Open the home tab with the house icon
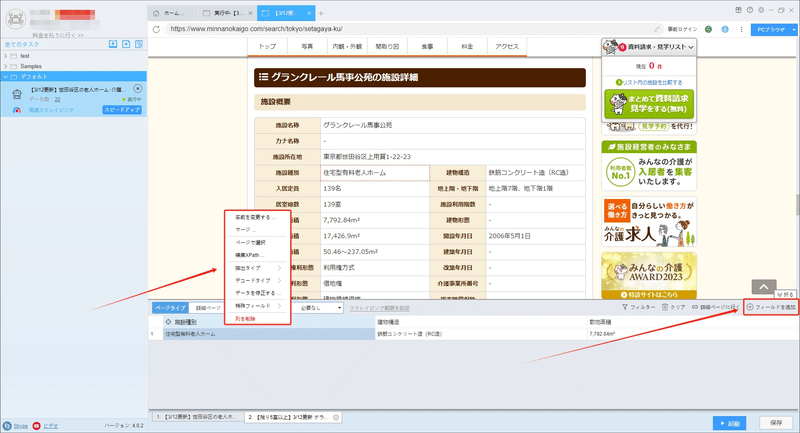Image resolution: width=800 pixels, height=433 pixels. coord(156,13)
